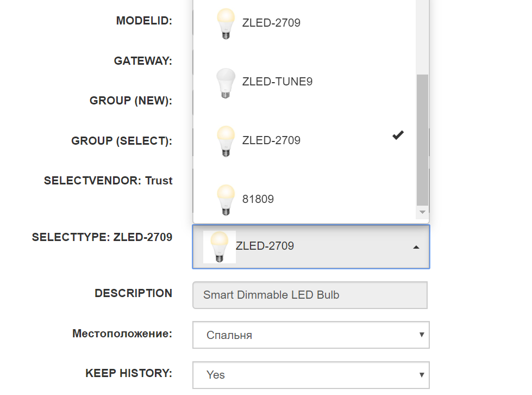Click bulb icon of the checkmarked ZLED-2709 option

coord(226,141)
